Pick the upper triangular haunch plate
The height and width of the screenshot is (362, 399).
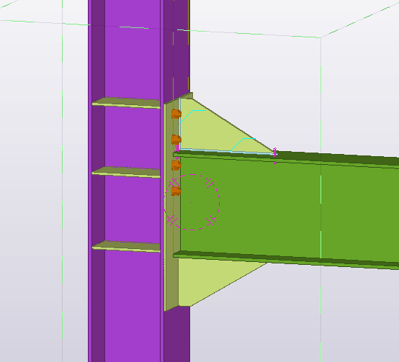(213, 132)
